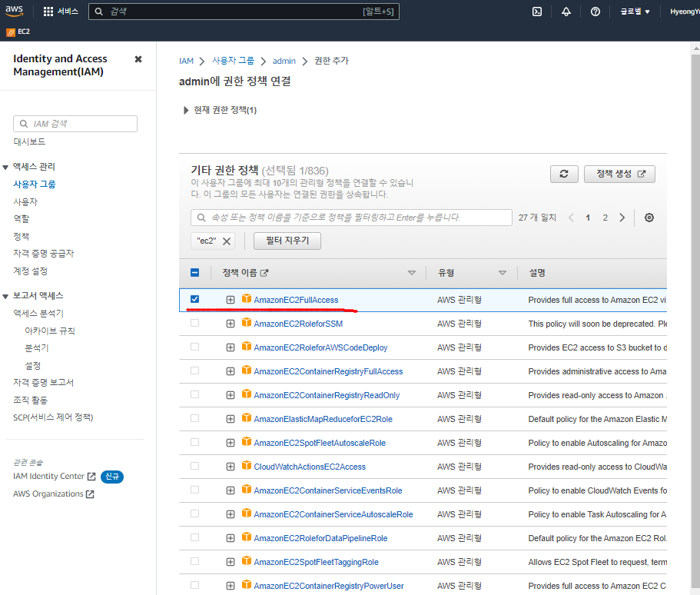Image resolution: width=700 pixels, height=595 pixels.
Task: Focus the IAM 검색 sidebar field
Action: 75,124
